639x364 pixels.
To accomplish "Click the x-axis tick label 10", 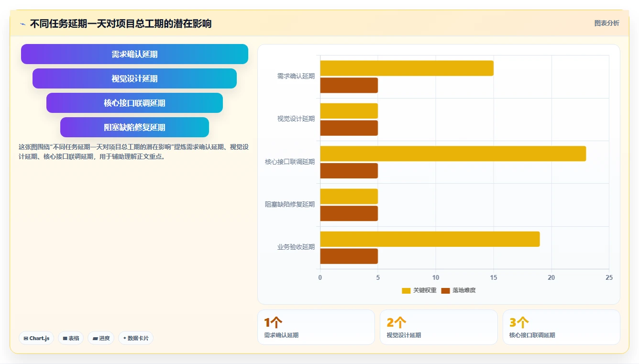I will [x=436, y=277].
